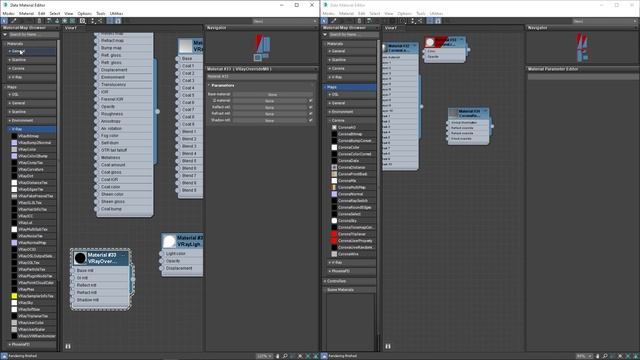The width and height of the screenshot is (640, 360).
Task: Click the Lay Out Children icon, left window
Action: pos(100,20)
